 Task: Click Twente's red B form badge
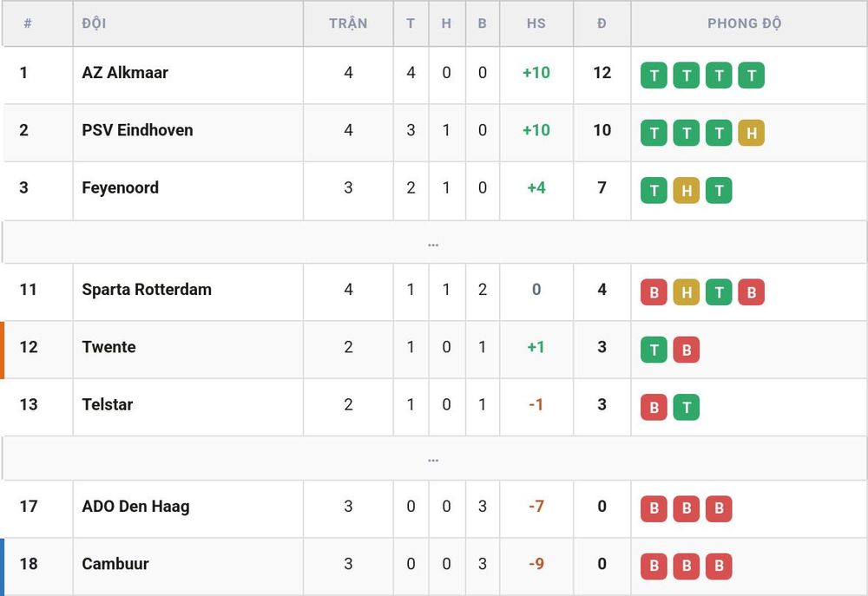(x=687, y=350)
